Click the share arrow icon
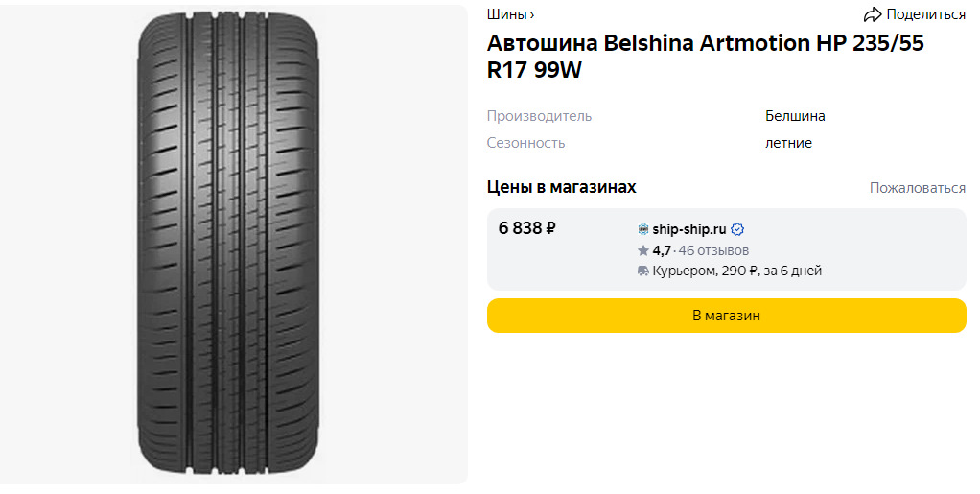 (x=872, y=14)
